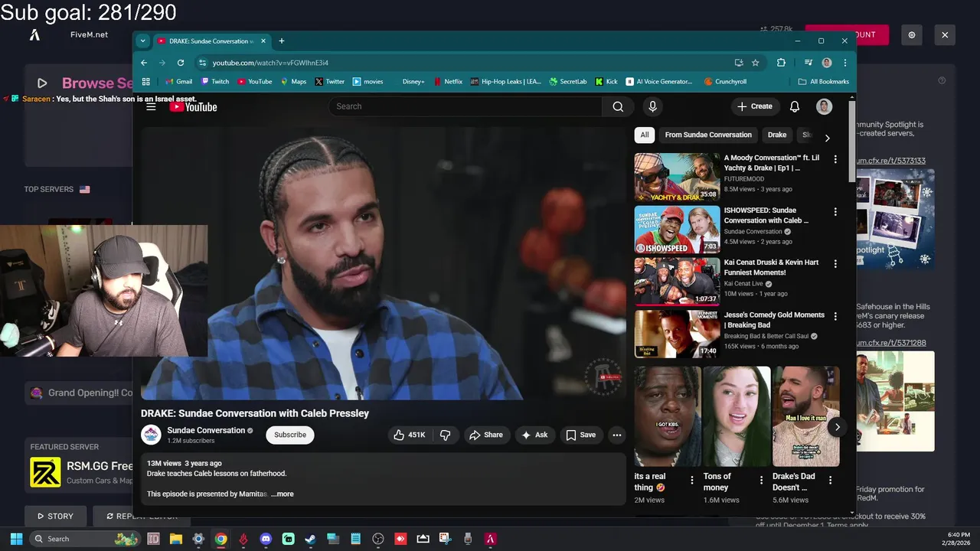Click the STORY button in FiveM
The image size is (980, 551).
click(x=55, y=516)
